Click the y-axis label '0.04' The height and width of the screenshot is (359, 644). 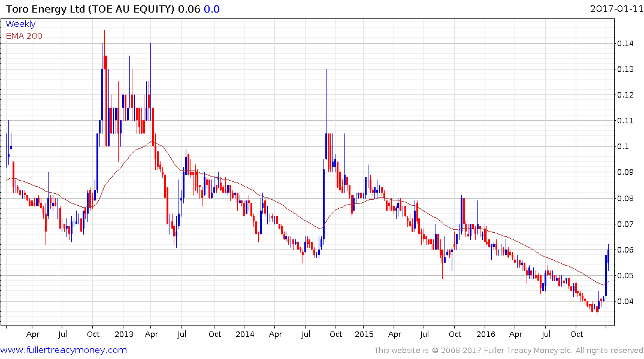[x=625, y=301]
